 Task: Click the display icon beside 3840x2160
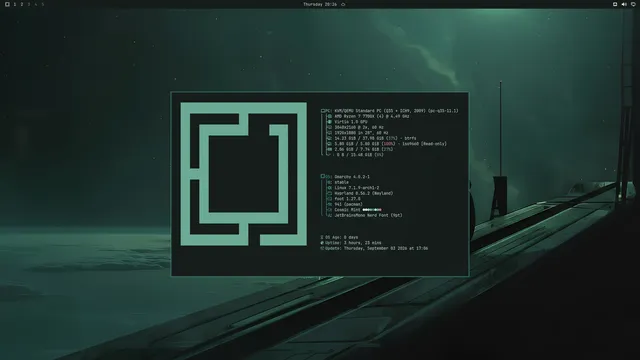click(329, 127)
